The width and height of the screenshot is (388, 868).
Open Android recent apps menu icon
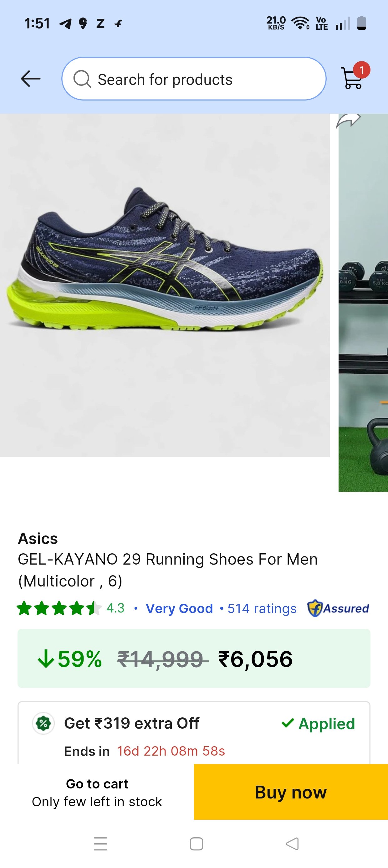[x=100, y=844]
